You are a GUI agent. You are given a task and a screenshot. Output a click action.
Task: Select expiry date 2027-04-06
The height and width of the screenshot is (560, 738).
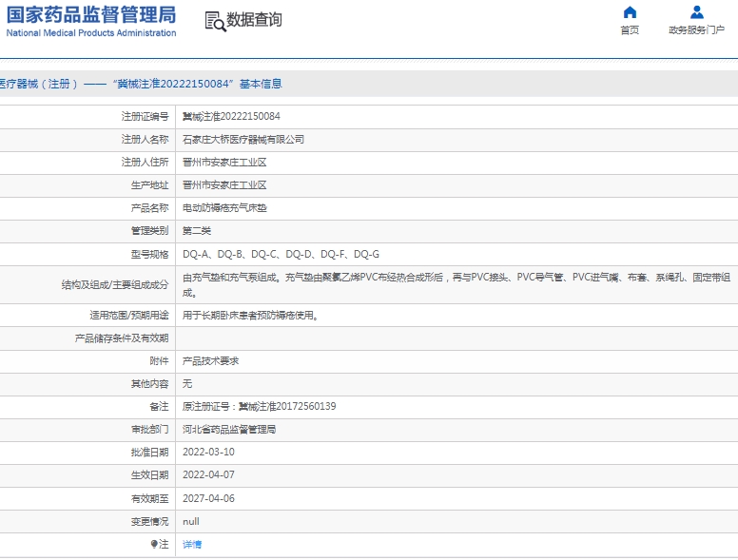point(208,498)
